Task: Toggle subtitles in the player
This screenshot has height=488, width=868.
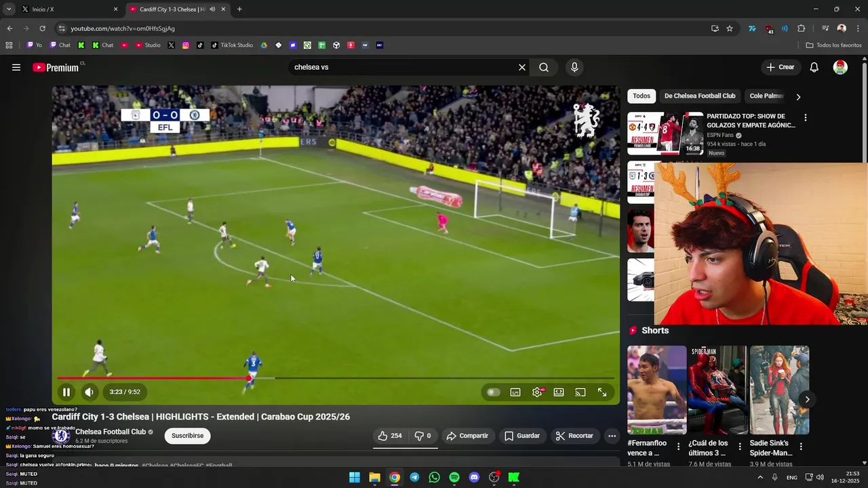Action: point(515,392)
